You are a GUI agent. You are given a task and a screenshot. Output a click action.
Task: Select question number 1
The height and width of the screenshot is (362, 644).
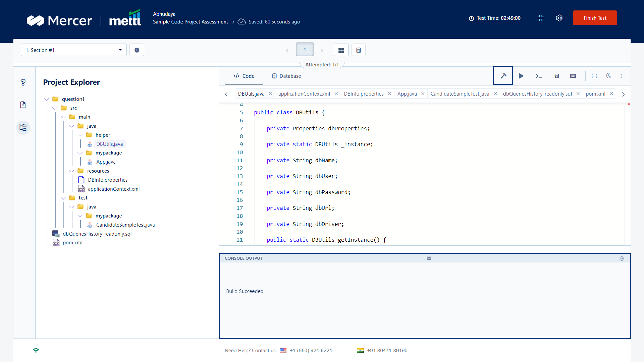click(305, 49)
